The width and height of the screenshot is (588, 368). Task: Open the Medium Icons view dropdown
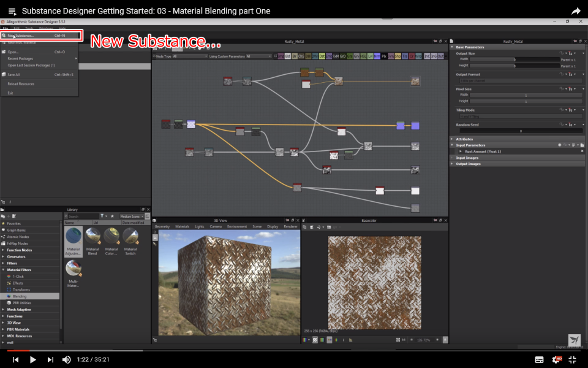pos(132,217)
